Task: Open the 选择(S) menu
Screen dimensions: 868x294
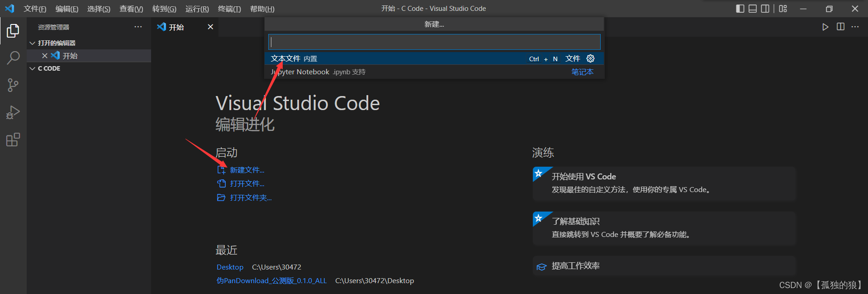Action: 99,9
